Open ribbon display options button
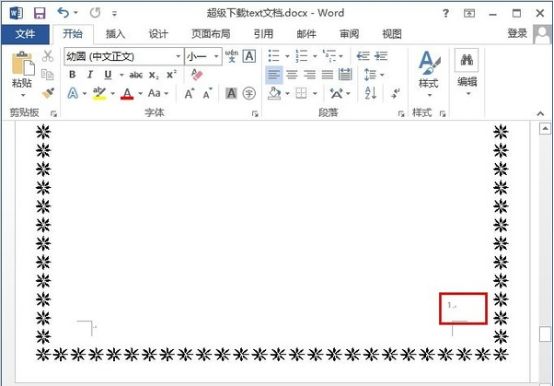 point(469,13)
